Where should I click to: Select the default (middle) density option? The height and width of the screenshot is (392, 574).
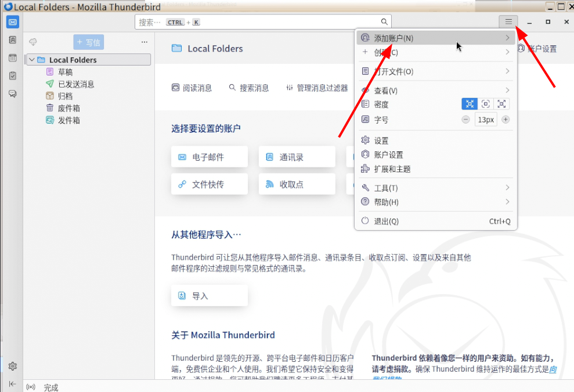486,104
